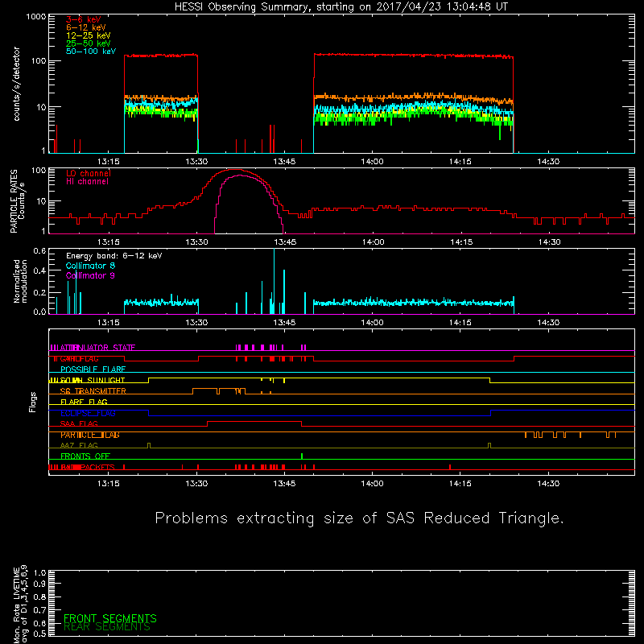This screenshot has width=644, height=644.
Task: Click the "Problems extracting size of SAS" message
Action: (x=359, y=518)
